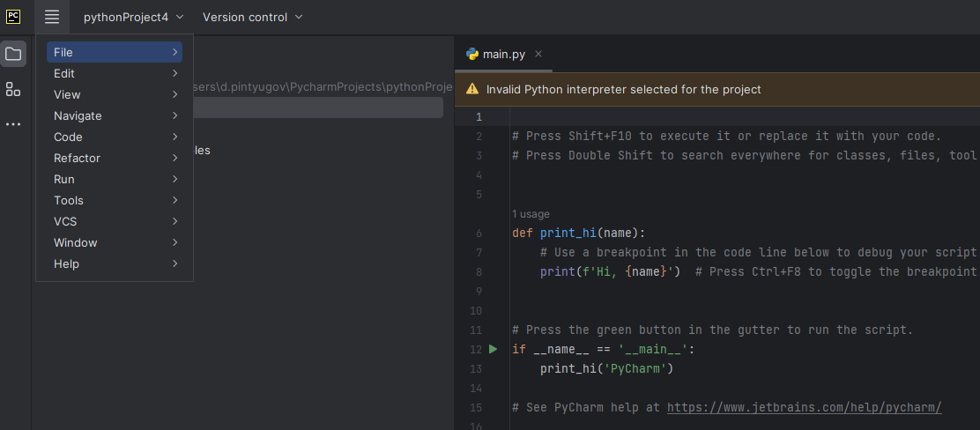Open the View menu
Viewport: 980px width, 430px height.
tap(115, 95)
